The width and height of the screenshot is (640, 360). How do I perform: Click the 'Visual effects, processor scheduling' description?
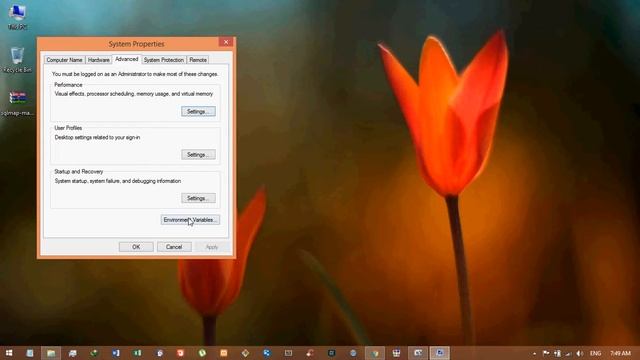(134, 94)
